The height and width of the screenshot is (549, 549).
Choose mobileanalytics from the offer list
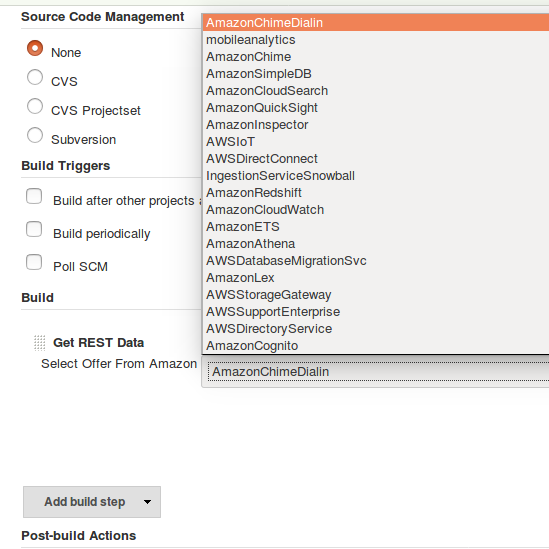pyautogui.click(x=376, y=40)
